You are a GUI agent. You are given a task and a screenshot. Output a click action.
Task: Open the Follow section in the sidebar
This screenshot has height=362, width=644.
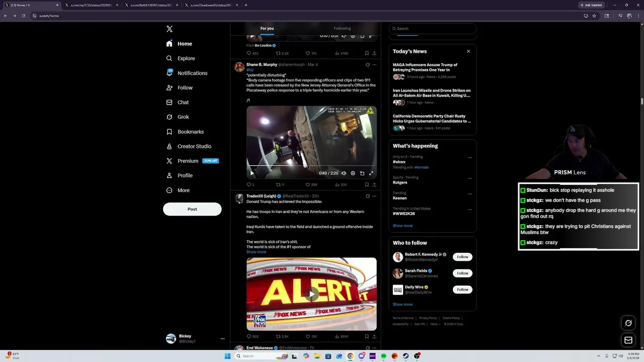[x=180, y=87]
